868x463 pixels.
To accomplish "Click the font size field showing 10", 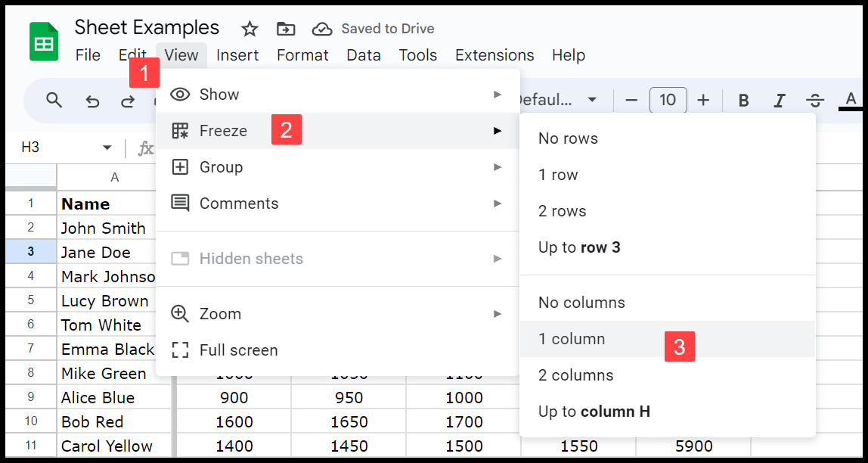I will click(x=668, y=101).
